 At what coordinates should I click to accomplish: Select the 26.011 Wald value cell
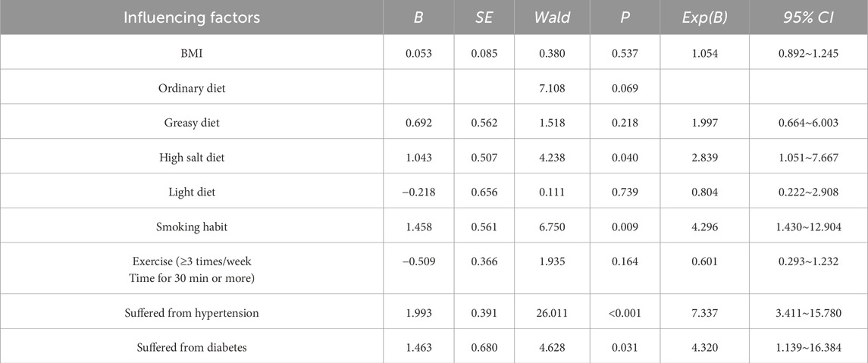coord(551,311)
